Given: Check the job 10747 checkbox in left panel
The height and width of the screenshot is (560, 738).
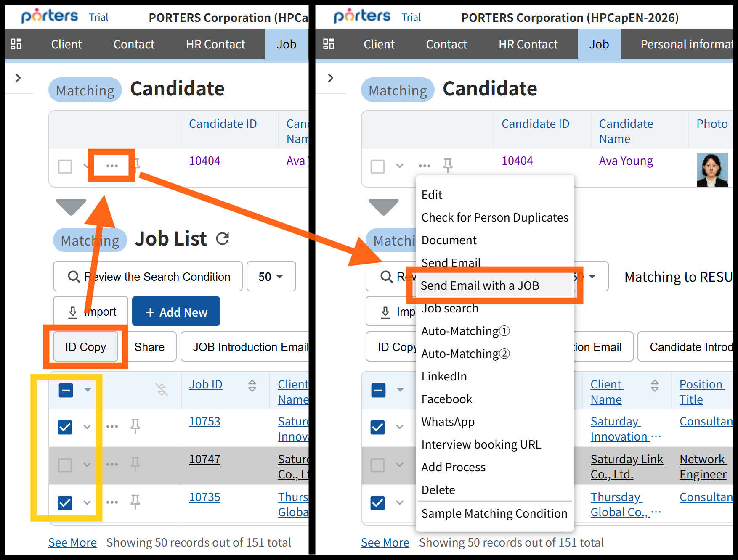Looking at the screenshot, I should [65, 465].
